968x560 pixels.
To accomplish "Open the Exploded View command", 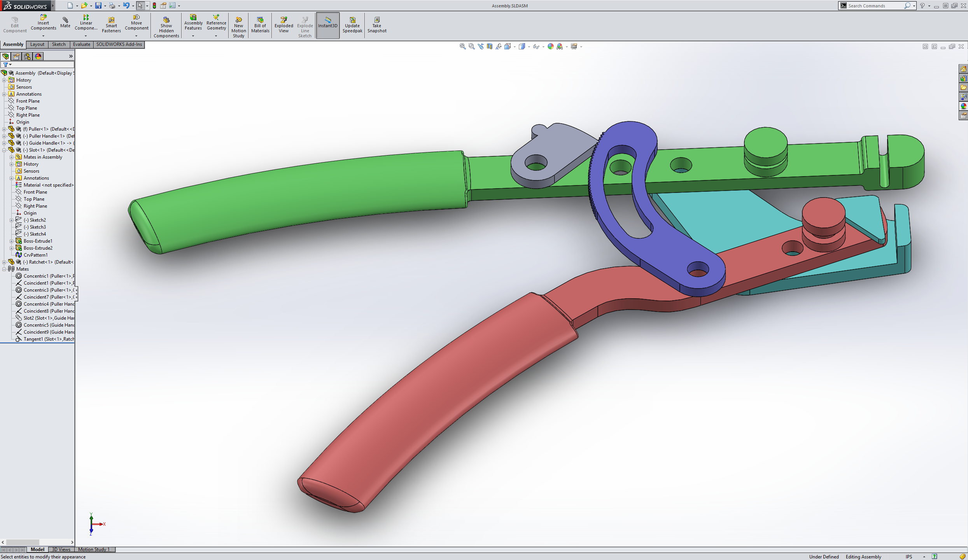I will (284, 24).
